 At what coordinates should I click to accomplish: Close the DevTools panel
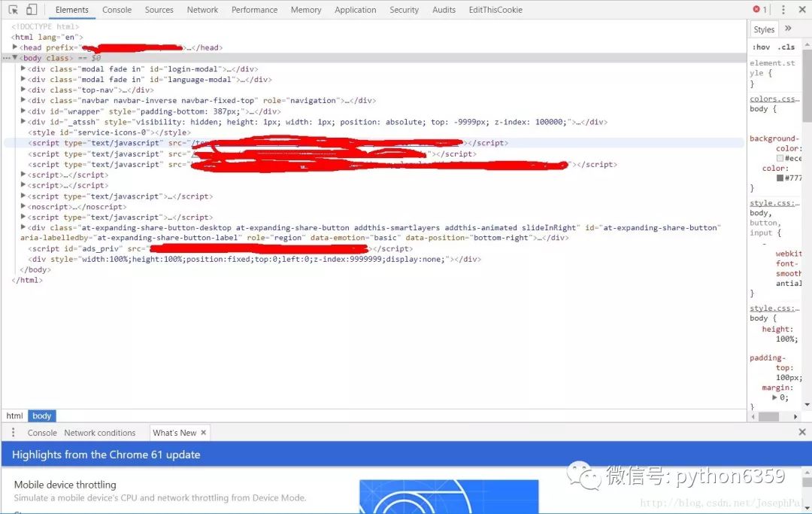[x=801, y=9]
